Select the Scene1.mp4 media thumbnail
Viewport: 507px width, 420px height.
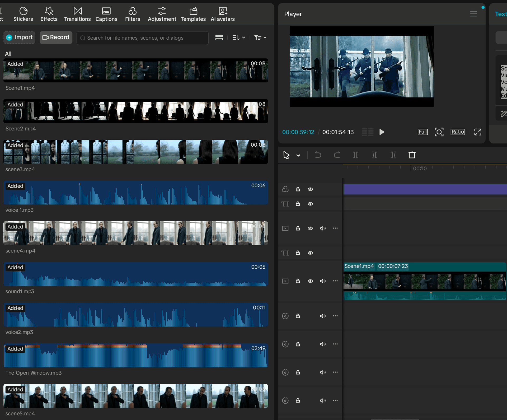pos(136,70)
